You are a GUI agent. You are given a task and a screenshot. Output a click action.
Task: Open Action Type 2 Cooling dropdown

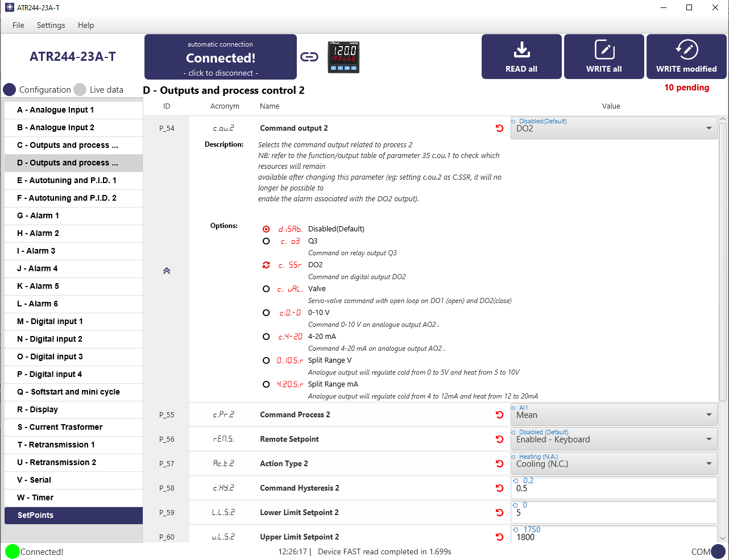tap(614, 464)
